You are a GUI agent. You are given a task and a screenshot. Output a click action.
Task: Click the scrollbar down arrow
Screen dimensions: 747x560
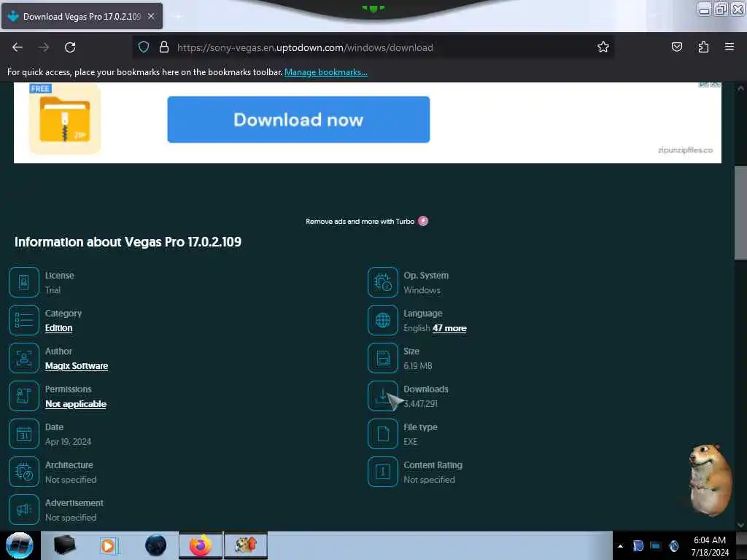click(740, 525)
